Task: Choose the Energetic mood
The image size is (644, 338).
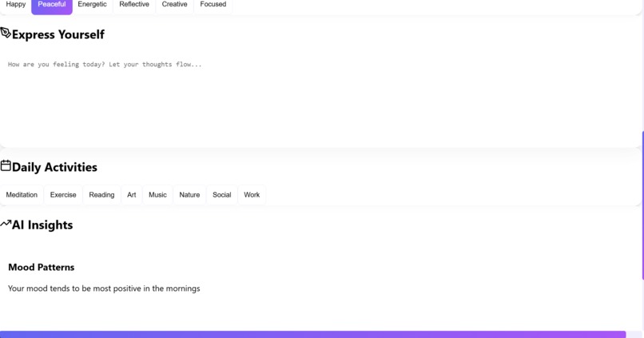Action: [92, 5]
